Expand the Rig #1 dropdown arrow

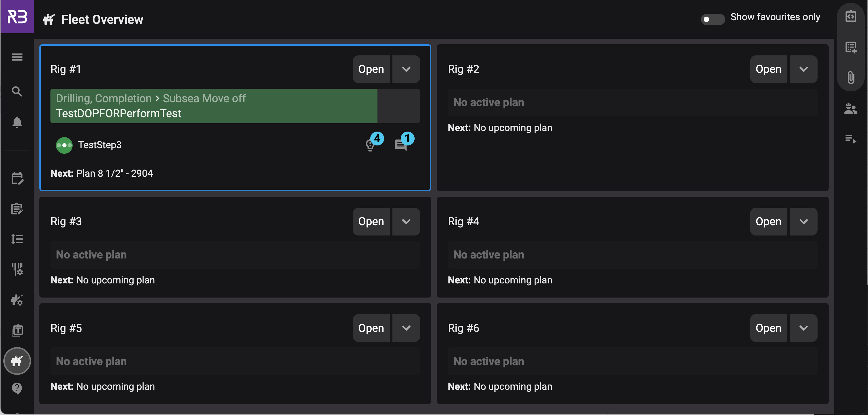coord(406,69)
